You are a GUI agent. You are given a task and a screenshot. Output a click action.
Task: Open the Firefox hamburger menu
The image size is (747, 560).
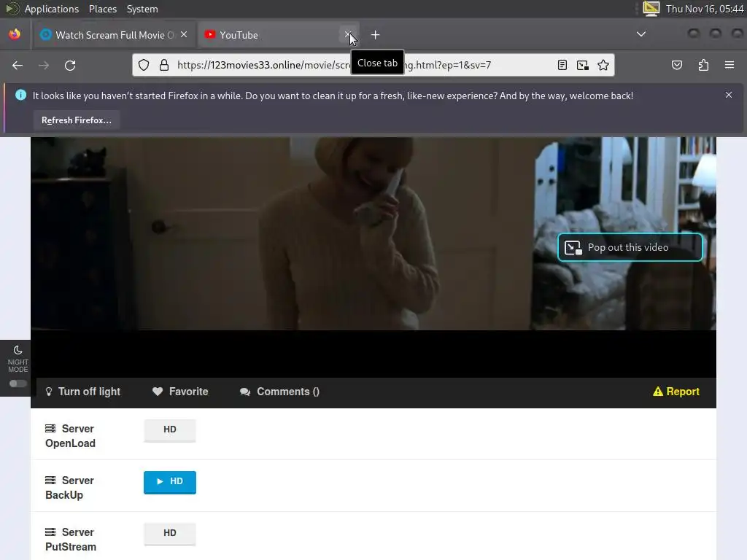[729, 65]
